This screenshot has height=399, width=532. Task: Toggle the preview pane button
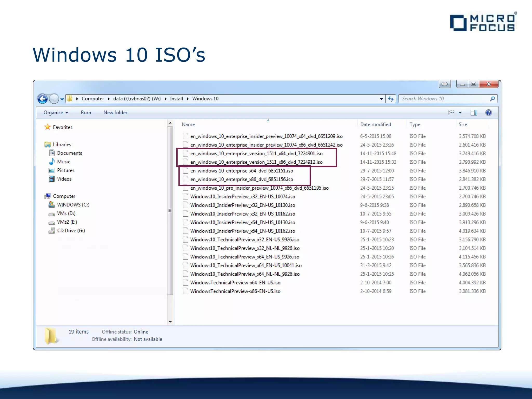click(474, 112)
